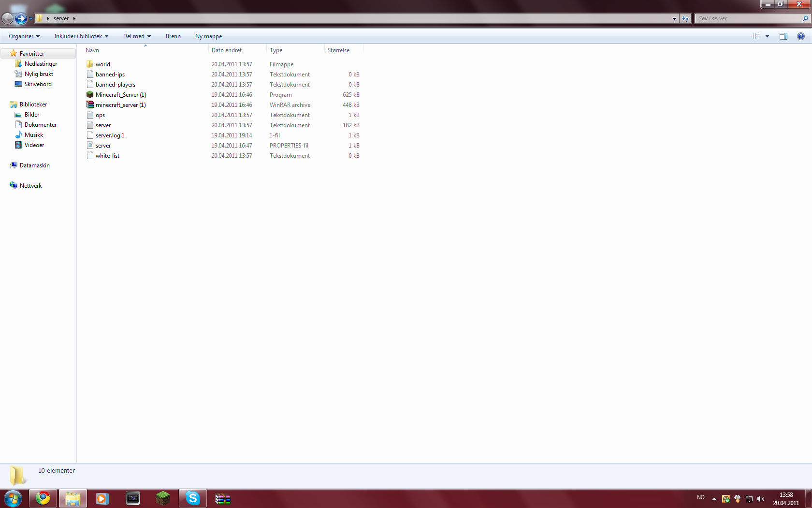Click the change view icon
Screen dimensions: 812x508
pos(757,36)
